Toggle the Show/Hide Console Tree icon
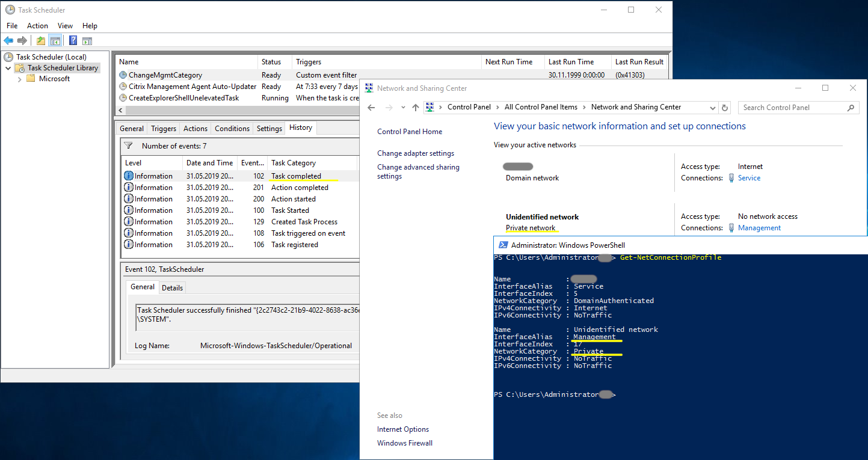Image resolution: width=868 pixels, height=460 pixels. click(x=55, y=41)
